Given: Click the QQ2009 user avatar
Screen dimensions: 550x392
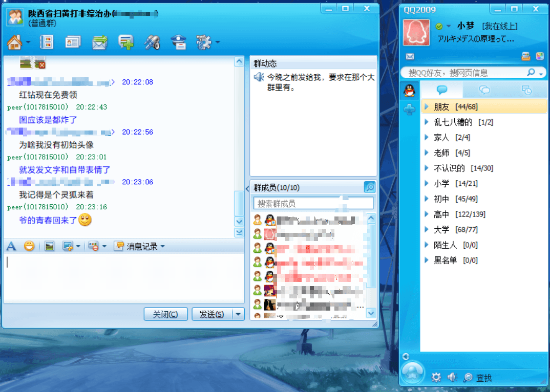Looking at the screenshot, I should [416, 33].
